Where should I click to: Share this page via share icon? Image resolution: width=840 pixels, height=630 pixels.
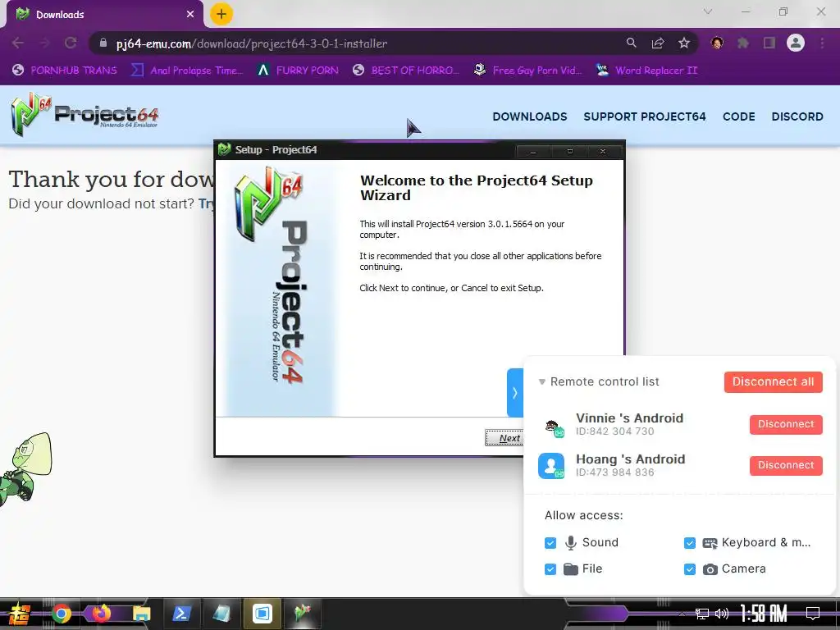click(658, 43)
